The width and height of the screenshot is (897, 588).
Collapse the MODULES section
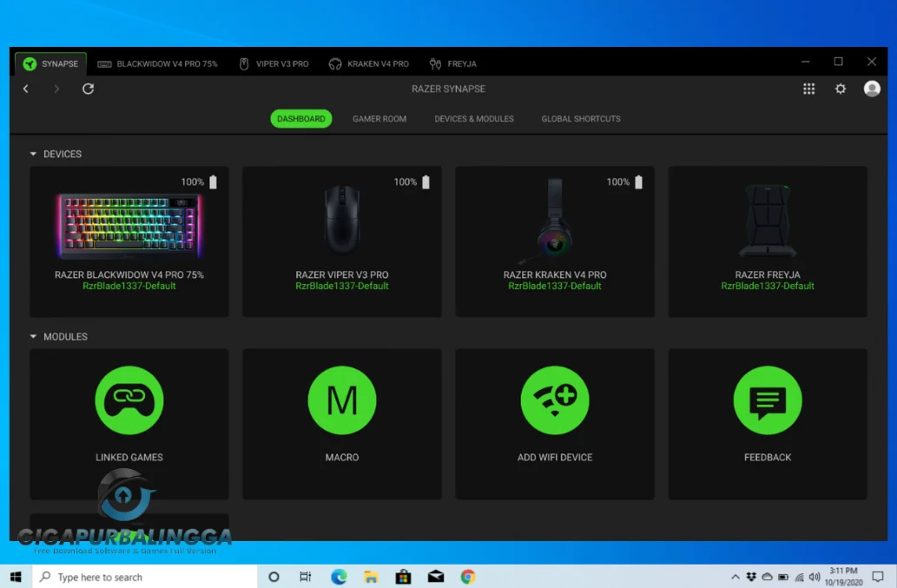click(x=33, y=336)
